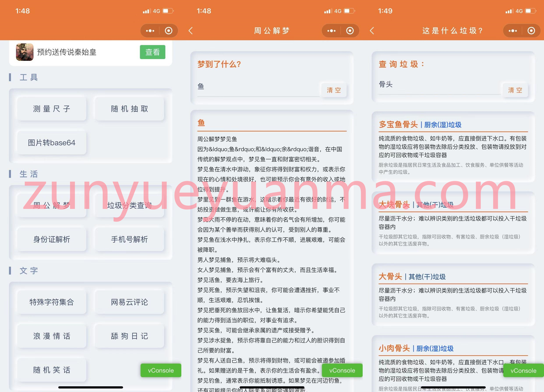Click 厨余(湿)垃圾 label on 多宝鱼骨头 card
Image resolution: width=544 pixels, height=392 pixels.
[443, 125]
